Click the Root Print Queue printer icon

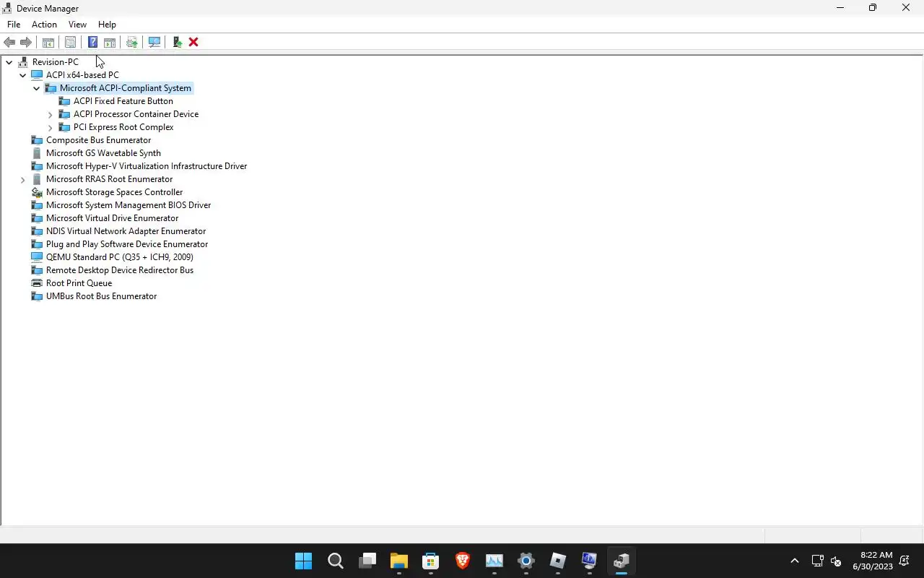click(38, 283)
